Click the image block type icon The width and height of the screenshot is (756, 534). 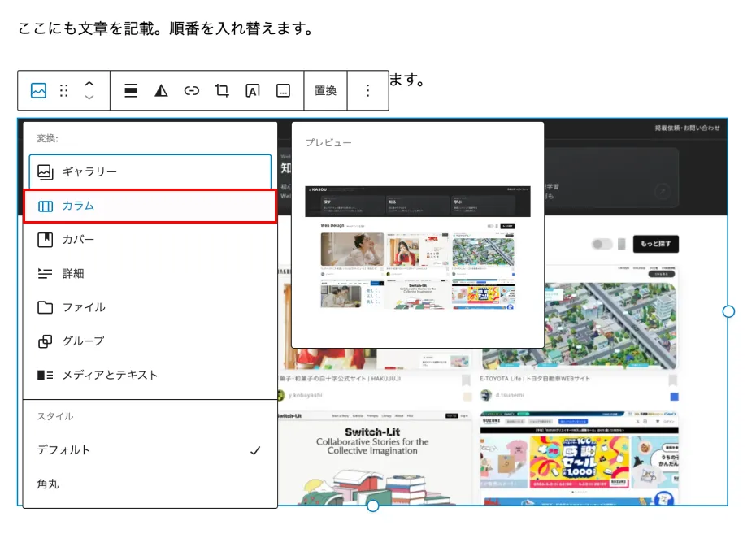pos(38,91)
